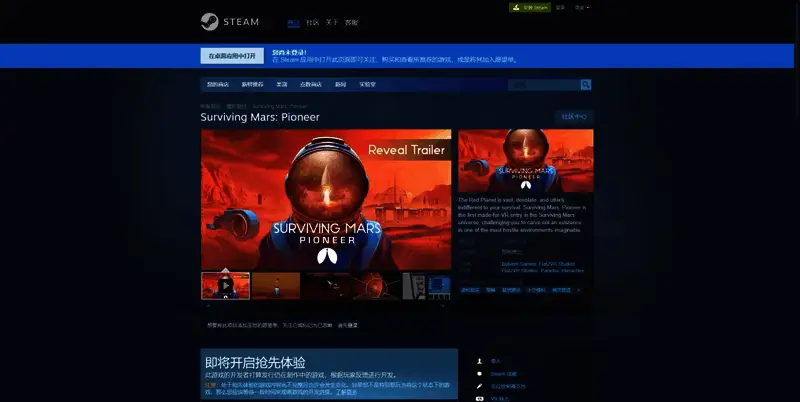Click the single-player 单人 feature link

point(495,361)
